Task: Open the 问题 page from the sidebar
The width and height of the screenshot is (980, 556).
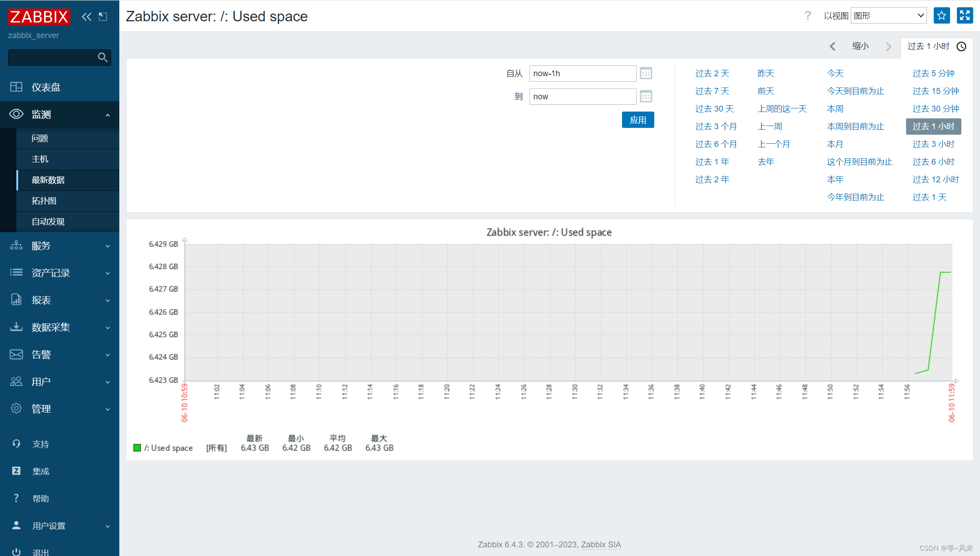Action: pos(39,138)
